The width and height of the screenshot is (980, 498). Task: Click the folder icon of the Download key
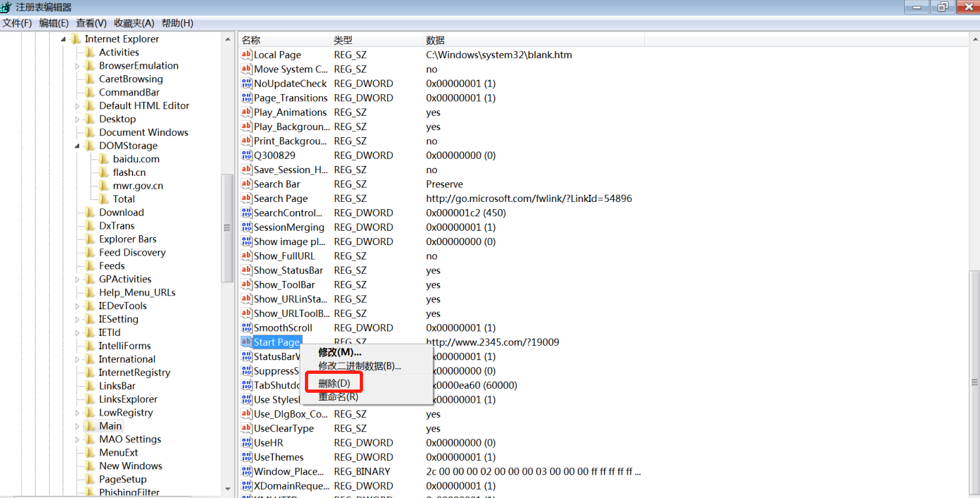[x=90, y=212]
